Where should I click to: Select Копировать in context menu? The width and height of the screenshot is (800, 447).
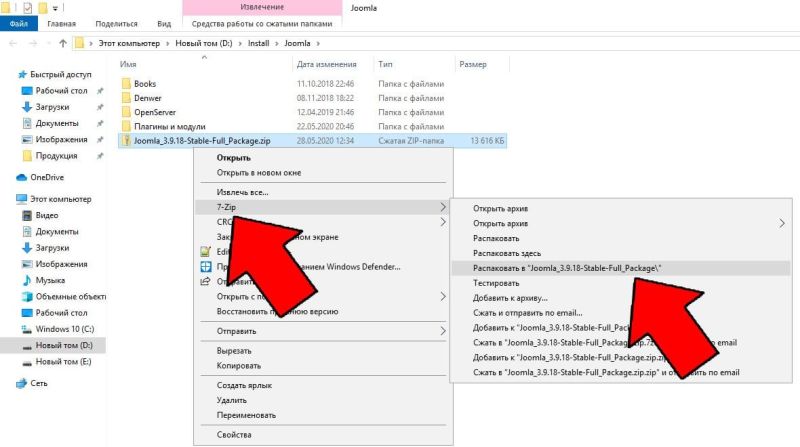[239, 366]
